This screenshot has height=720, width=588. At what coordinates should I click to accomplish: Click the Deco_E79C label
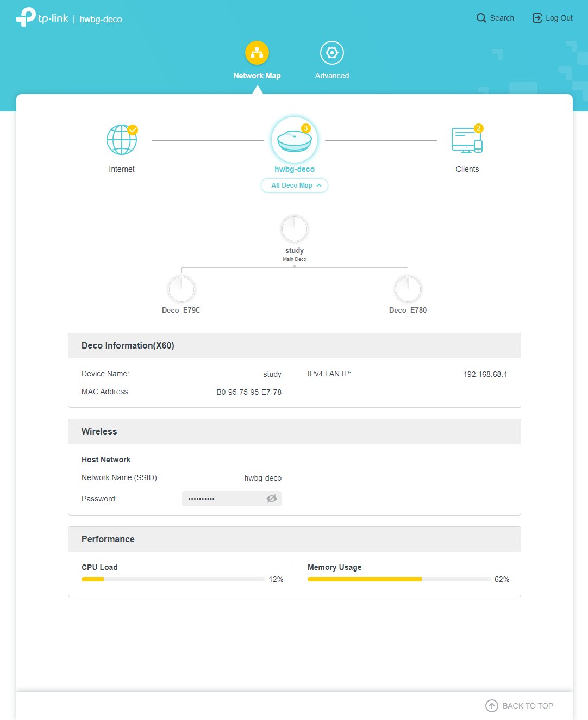coord(181,310)
